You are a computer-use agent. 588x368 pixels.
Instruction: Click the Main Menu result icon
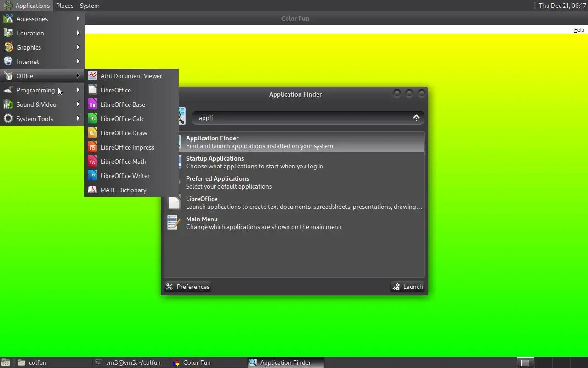click(x=174, y=223)
